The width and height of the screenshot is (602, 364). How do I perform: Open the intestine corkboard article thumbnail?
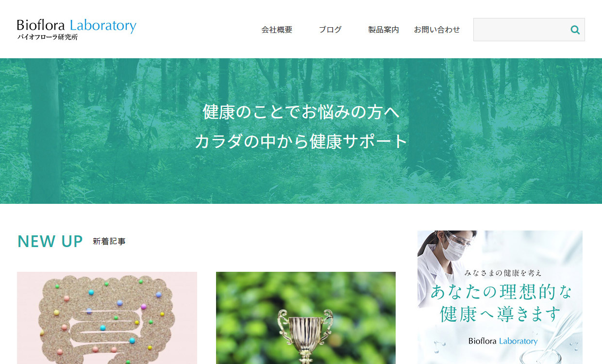[x=107, y=318]
